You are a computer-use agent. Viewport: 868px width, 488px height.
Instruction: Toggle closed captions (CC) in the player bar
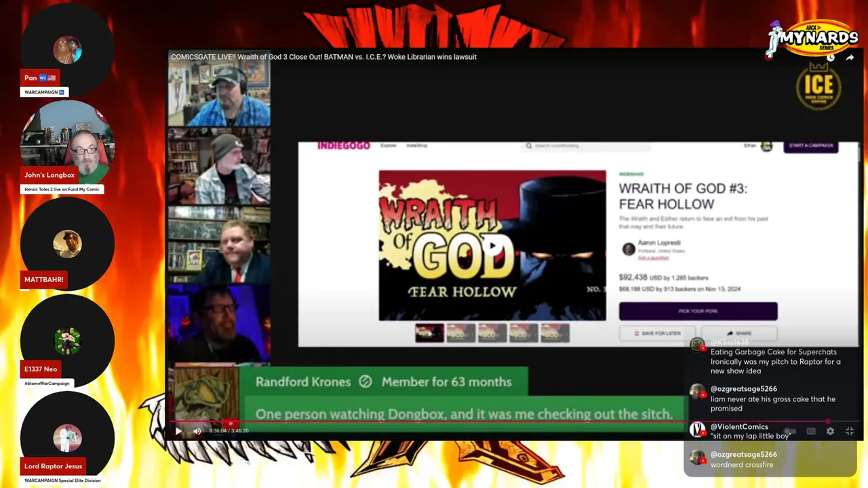click(811, 431)
